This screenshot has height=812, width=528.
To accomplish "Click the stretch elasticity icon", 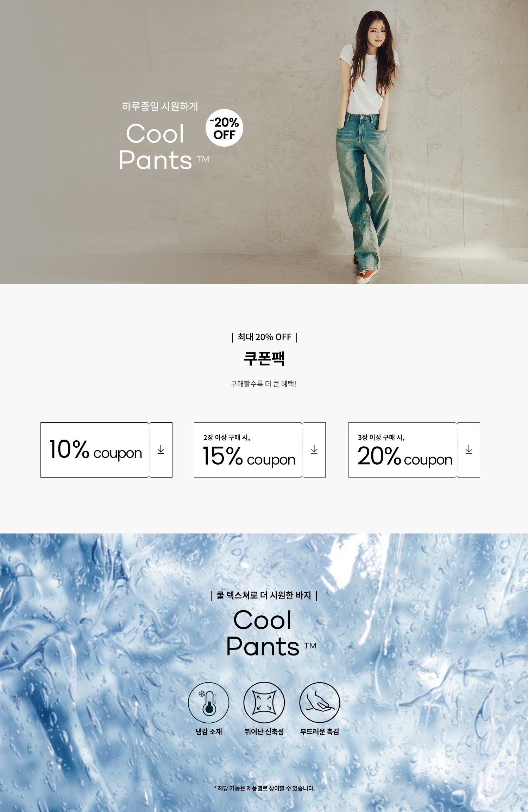I will click(264, 703).
